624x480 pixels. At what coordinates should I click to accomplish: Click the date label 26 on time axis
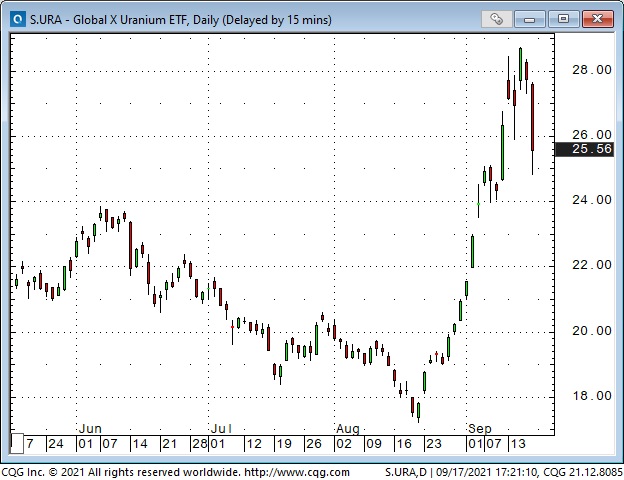314,444
